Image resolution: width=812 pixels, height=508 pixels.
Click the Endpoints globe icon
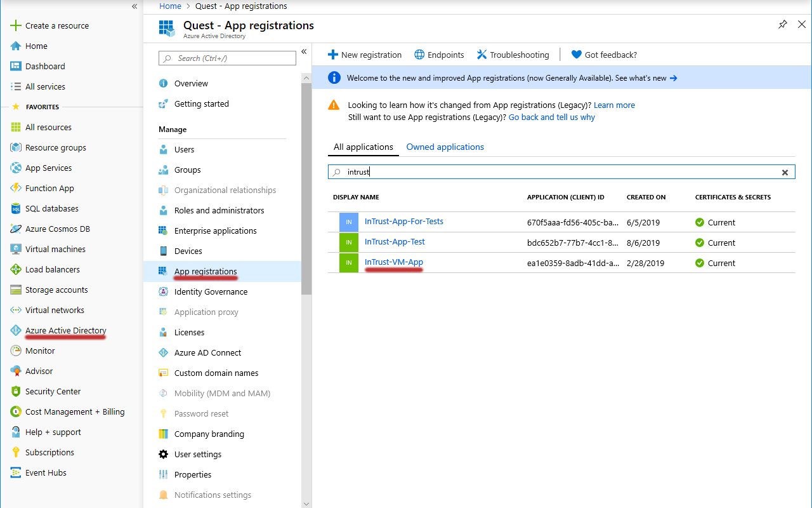[x=419, y=55]
